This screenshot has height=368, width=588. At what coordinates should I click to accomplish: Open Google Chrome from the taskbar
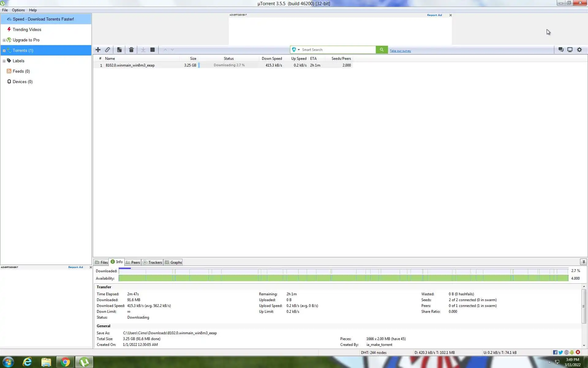tap(65, 362)
